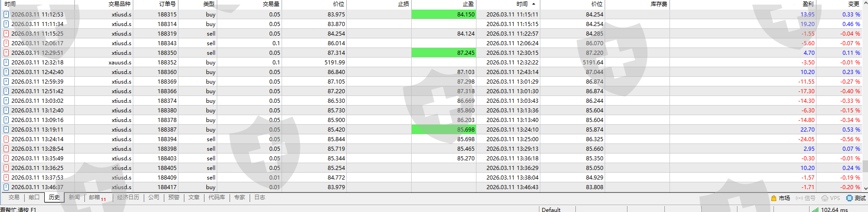The image size is (868, 212).
Task: Open the VPS cloud icon
Action: 825,198
